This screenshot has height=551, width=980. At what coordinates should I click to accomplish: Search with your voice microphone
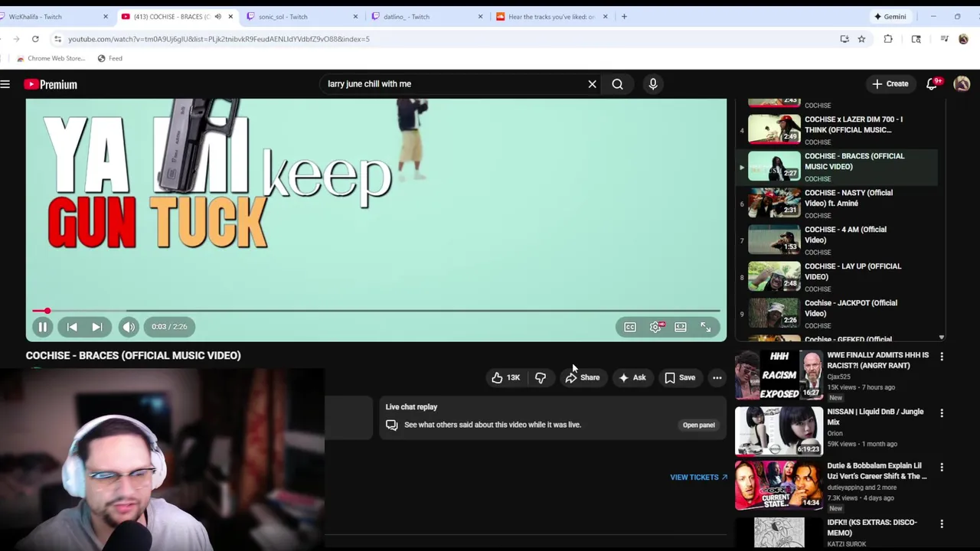653,84
